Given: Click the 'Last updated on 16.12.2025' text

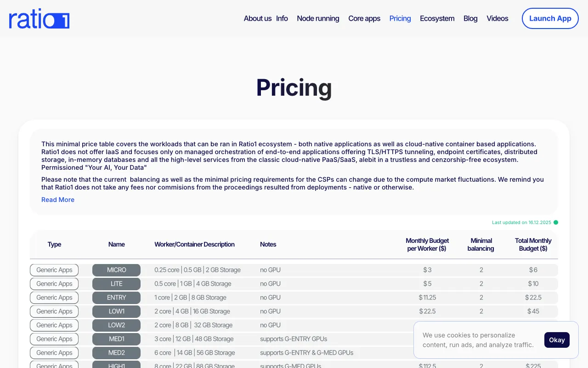Looking at the screenshot, I should 521,222.
